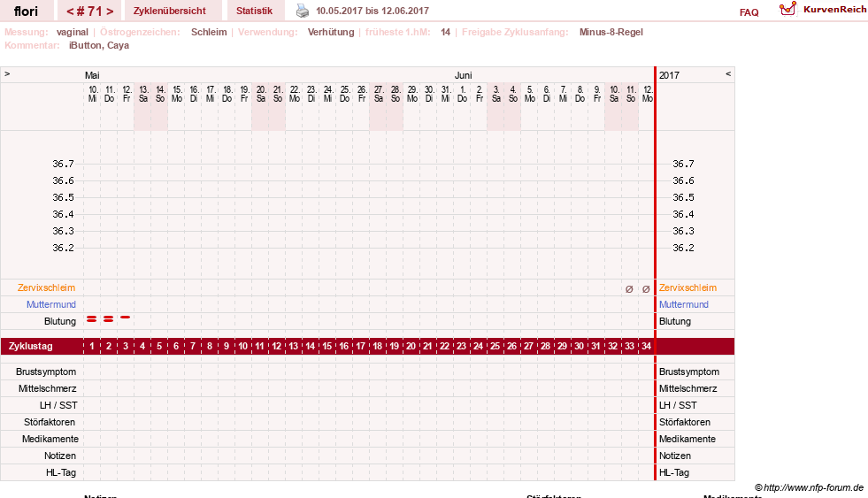Click the date header 10. Mi
This screenshot has width=868, height=498.
(92, 94)
